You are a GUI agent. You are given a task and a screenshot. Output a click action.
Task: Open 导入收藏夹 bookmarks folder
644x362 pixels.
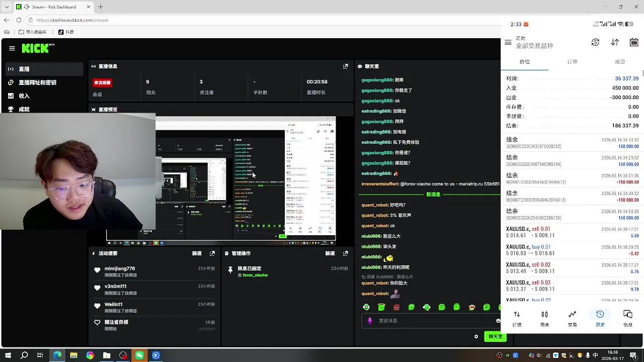point(33,32)
